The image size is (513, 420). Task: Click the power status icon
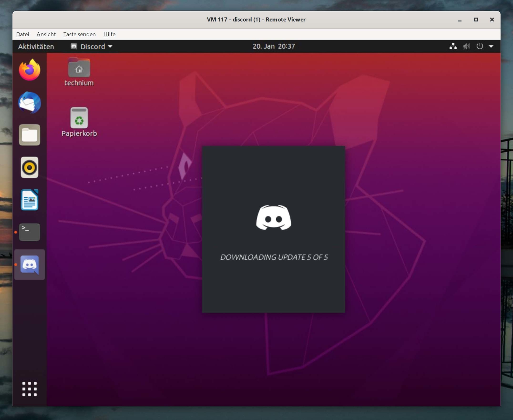point(480,46)
